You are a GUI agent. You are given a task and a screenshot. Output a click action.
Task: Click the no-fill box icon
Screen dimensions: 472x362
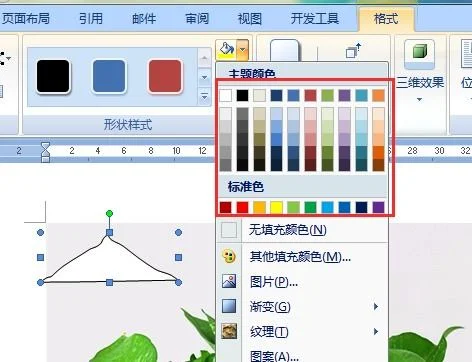pos(229,230)
